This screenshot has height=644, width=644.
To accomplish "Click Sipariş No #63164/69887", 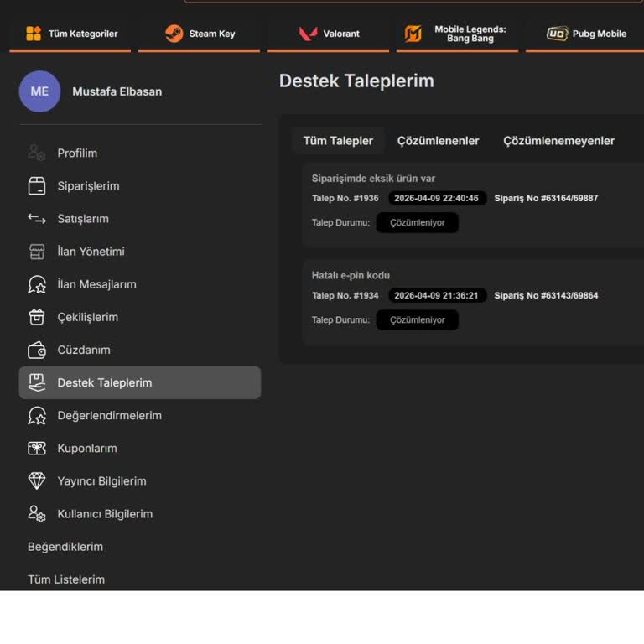I will 546,198.
